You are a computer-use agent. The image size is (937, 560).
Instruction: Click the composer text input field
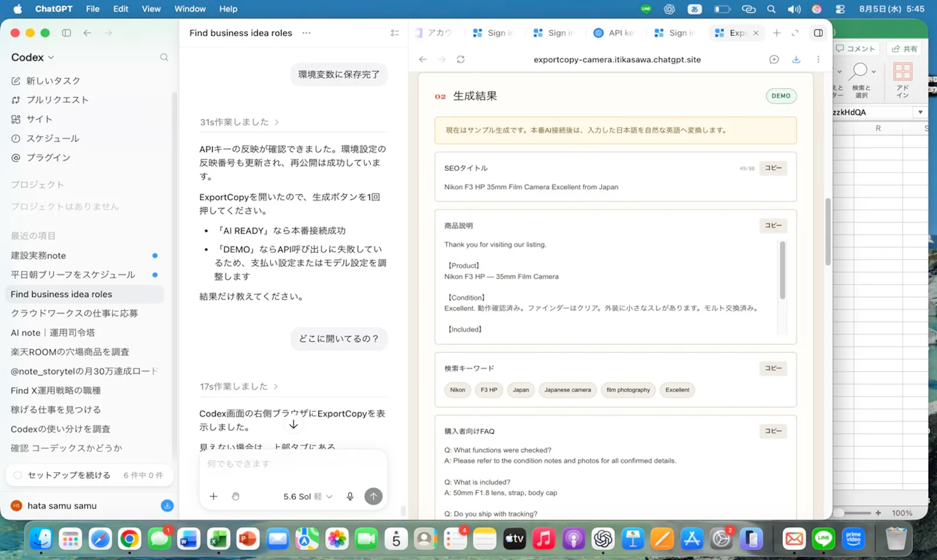click(x=293, y=464)
